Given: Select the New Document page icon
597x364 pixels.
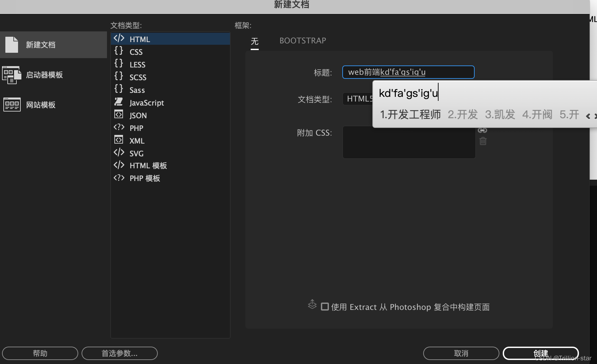Looking at the screenshot, I should (12, 45).
